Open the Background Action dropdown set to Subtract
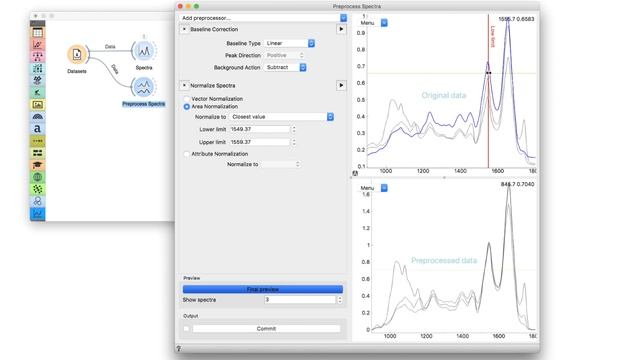 (285, 67)
